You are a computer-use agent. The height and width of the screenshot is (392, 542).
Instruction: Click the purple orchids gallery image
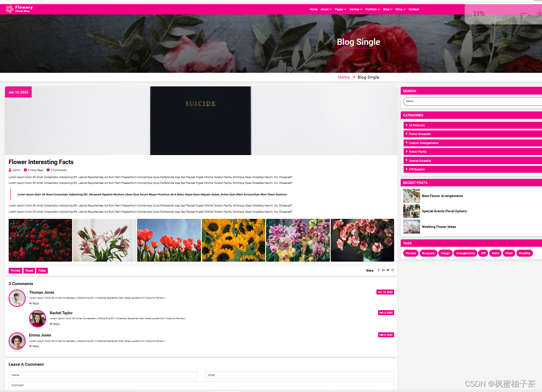click(x=298, y=240)
